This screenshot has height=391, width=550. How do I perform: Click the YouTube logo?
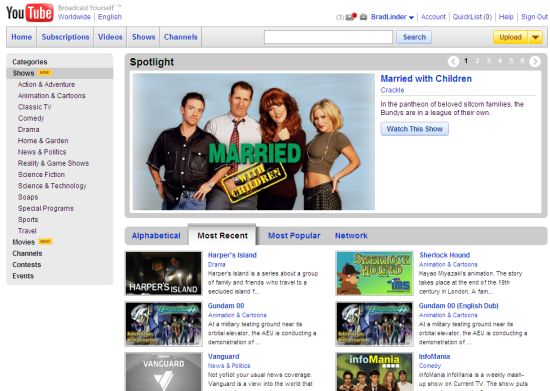[30, 13]
